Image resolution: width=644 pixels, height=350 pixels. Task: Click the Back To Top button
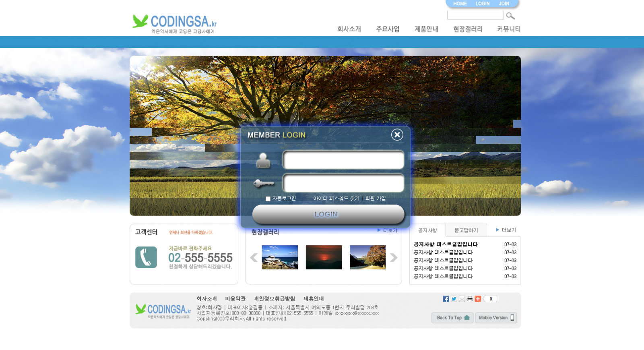[x=452, y=318]
